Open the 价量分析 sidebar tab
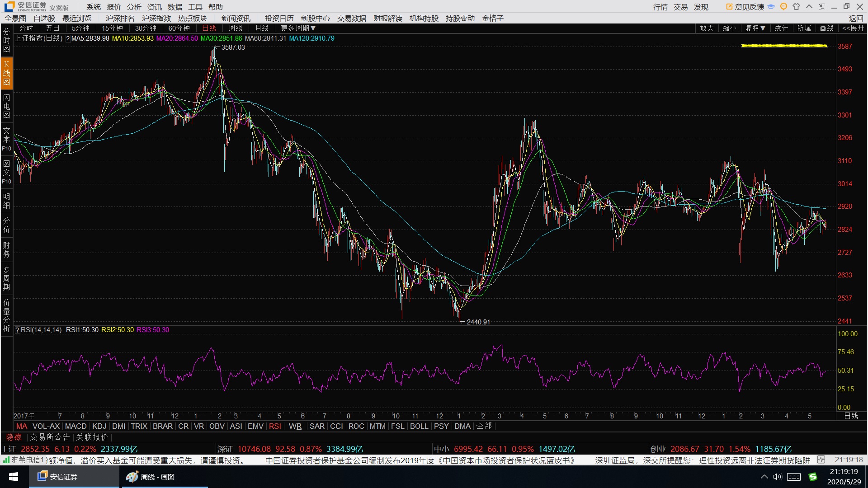This screenshot has height=488, width=868. [x=6, y=315]
